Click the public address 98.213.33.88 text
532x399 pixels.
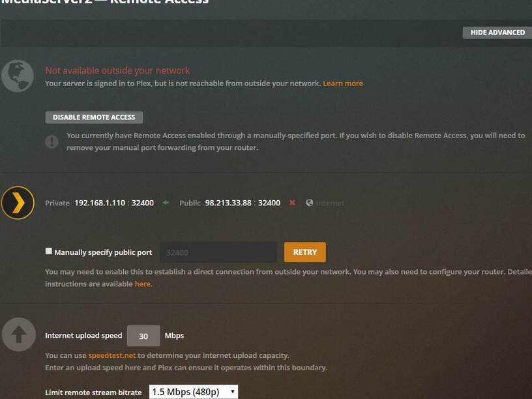click(228, 203)
